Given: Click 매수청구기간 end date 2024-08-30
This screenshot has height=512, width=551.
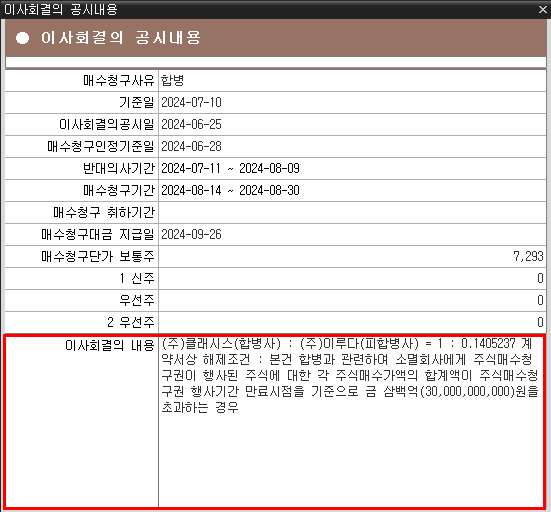Looking at the screenshot, I should [270, 190].
